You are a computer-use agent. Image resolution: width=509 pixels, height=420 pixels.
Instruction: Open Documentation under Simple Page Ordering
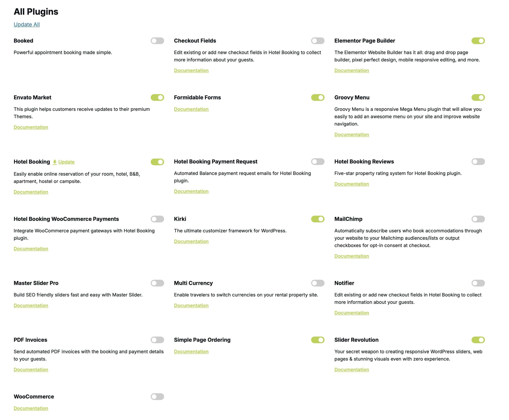point(191,352)
